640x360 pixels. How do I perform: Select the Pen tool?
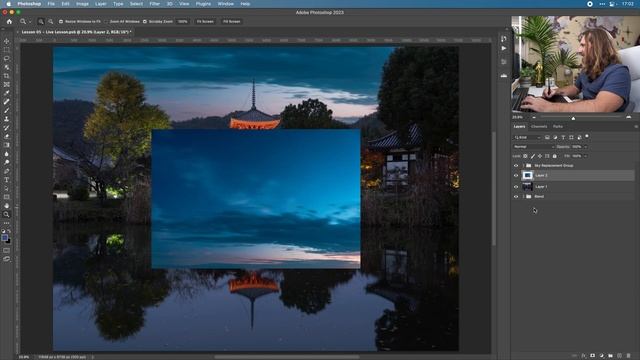7,171
